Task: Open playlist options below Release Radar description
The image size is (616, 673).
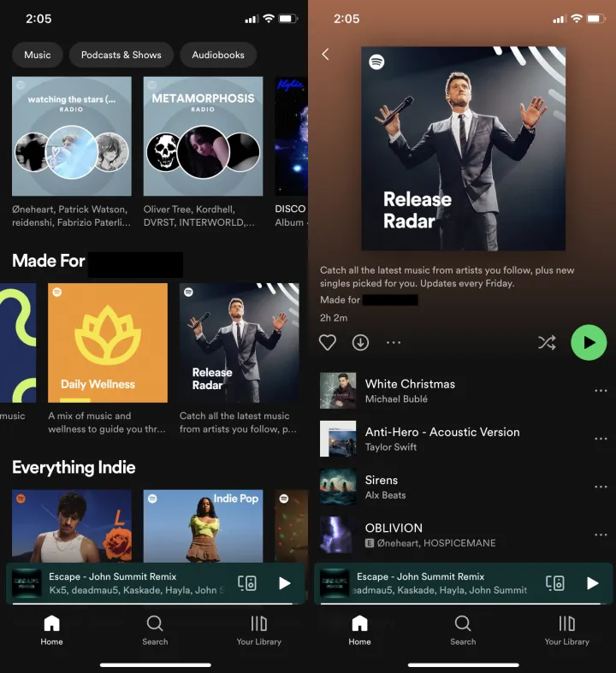Action: [x=394, y=342]
